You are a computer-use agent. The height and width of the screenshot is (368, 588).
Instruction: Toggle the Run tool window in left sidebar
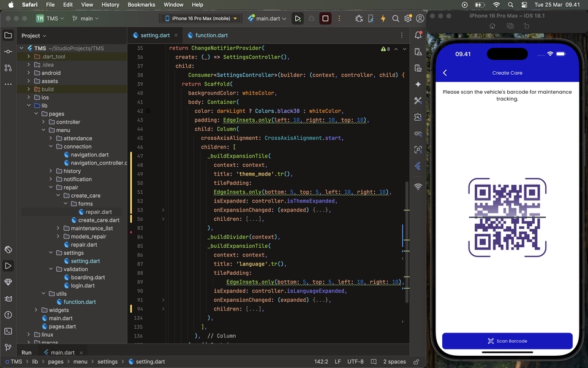pyautogui.click(x=8, y=266)
